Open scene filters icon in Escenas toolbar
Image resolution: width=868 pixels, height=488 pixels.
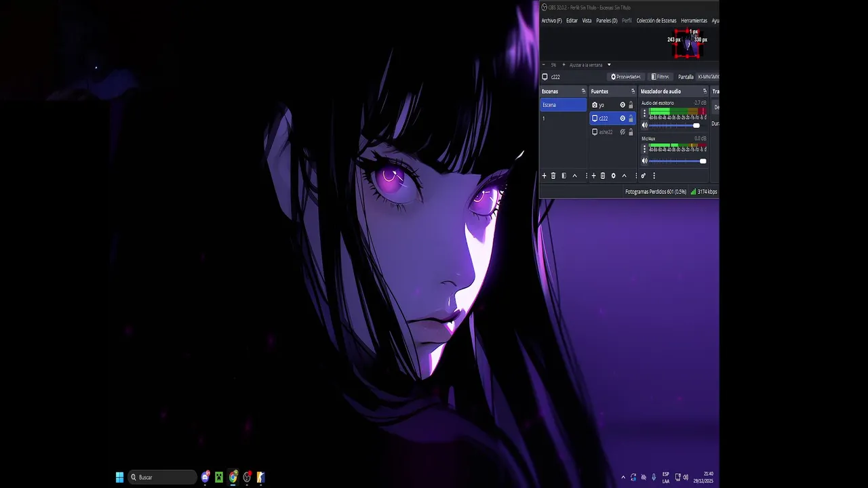click(x=564, y=176)
